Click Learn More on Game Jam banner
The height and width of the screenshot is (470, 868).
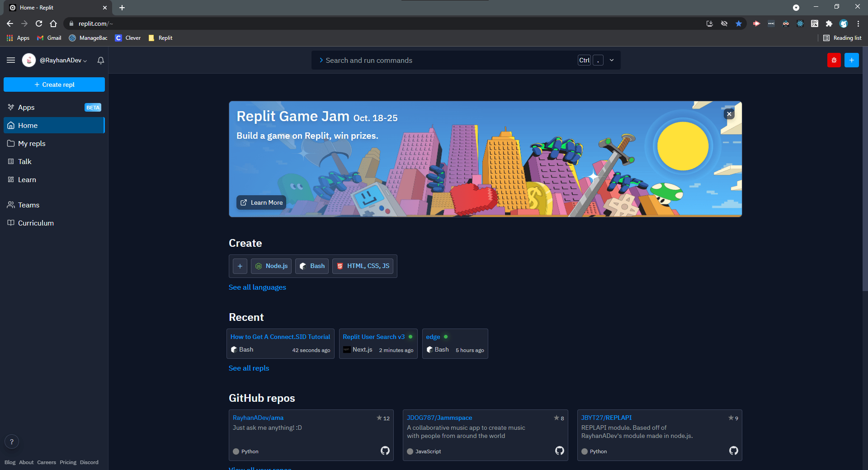[261, 202]
